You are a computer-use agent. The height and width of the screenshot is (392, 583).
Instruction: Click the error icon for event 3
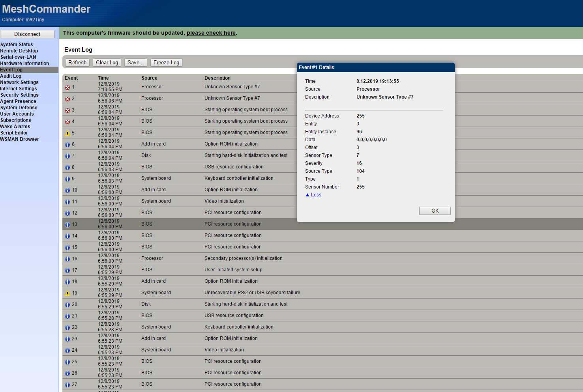[x=67, y=110]
